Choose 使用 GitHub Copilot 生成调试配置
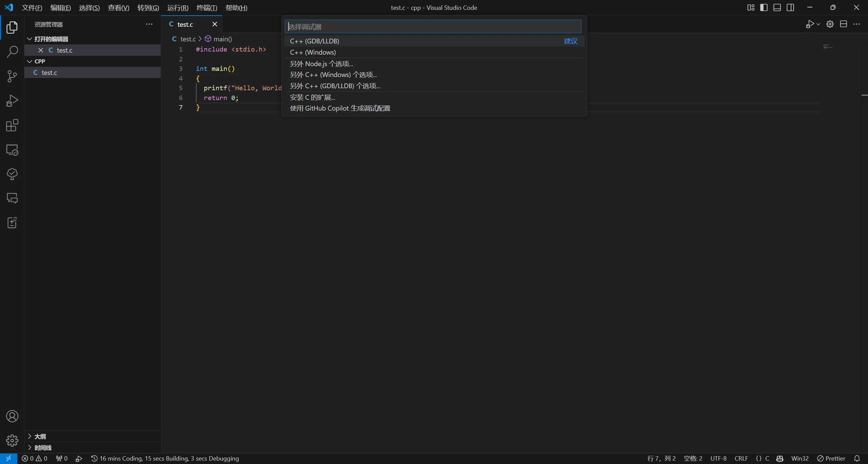The width and height of the screenshot is (868, 464). coord(340,108)
